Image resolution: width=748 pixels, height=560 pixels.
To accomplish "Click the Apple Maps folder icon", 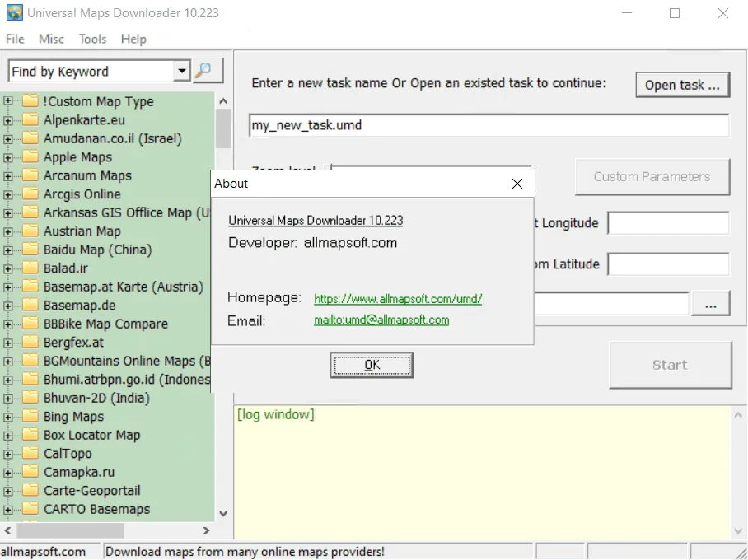I will pos(30,156).
